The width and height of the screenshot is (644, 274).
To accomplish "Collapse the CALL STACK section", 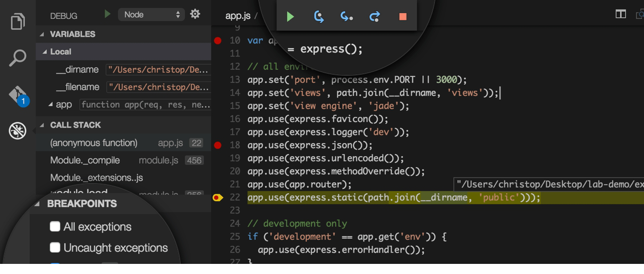I will click(42, 125).
